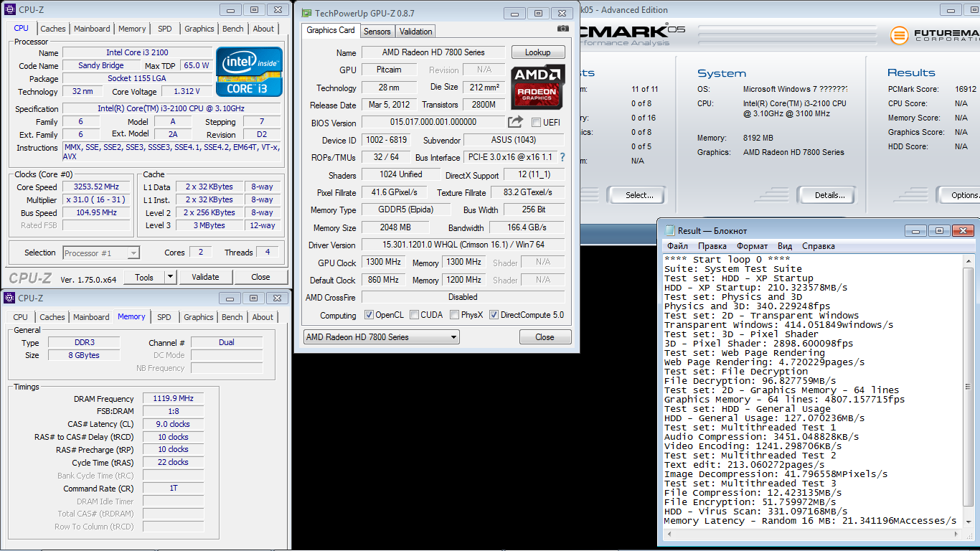The image size is (980, 551).
Task: Click the Lookup button in GPU-Z
Action: (x=538, y=52)
